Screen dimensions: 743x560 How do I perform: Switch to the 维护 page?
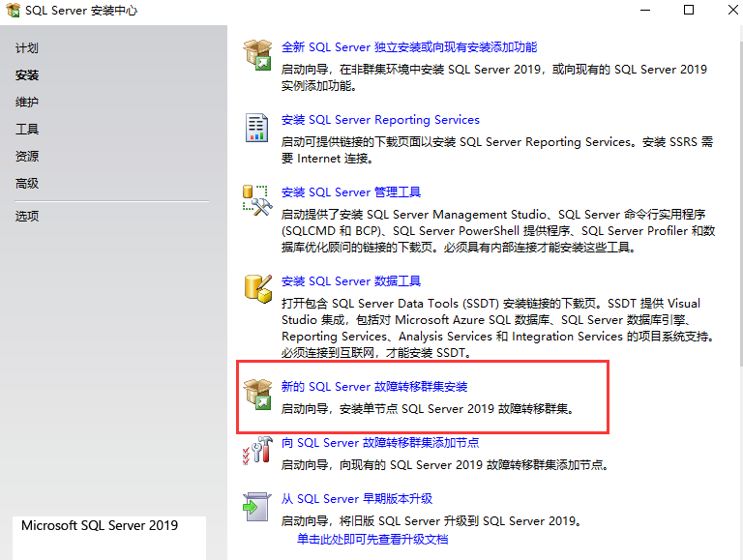(x=27, y=103)
